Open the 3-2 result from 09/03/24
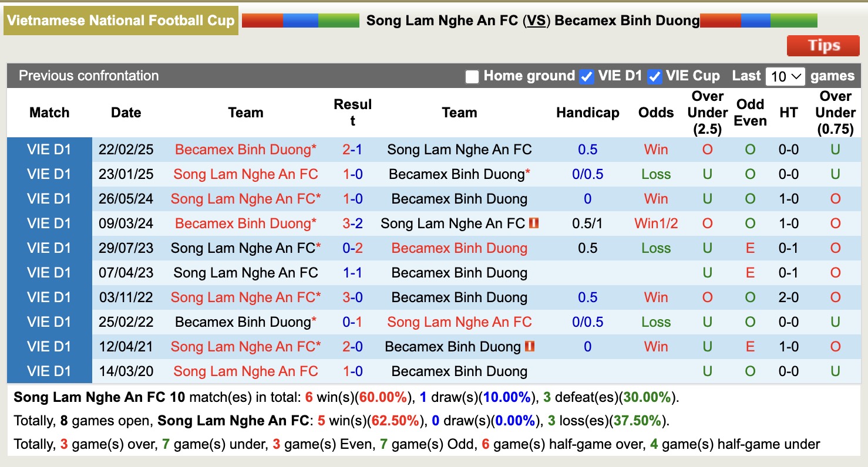Screen dimensions: 868x467 click(x=352, y=224)
